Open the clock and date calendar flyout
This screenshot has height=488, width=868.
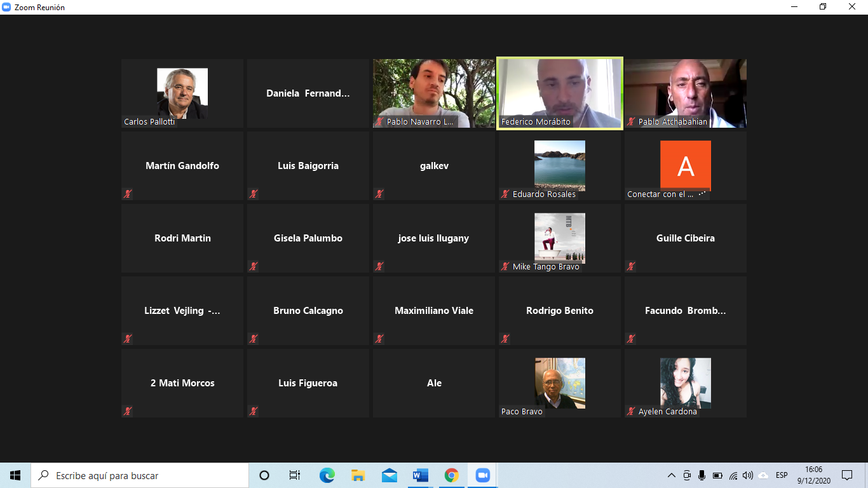click(x=813, y=475)
